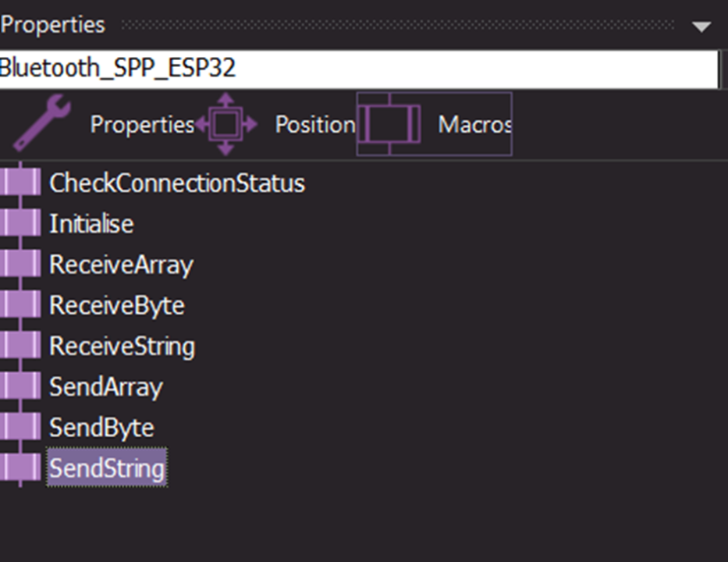The image size is (728, 562).
Task: Click the Bluetooth_SPP_ESP32 component name field
Action: (359, 69)
